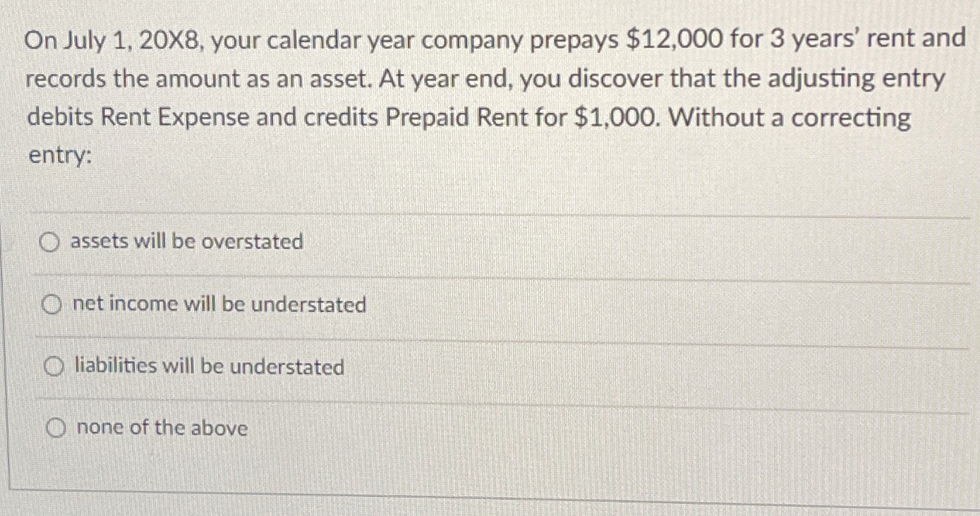Viewport: 980px width, 516px height.
Task: Select the 'net income will be understated' radio button
Action: click(x=51, y=305)
